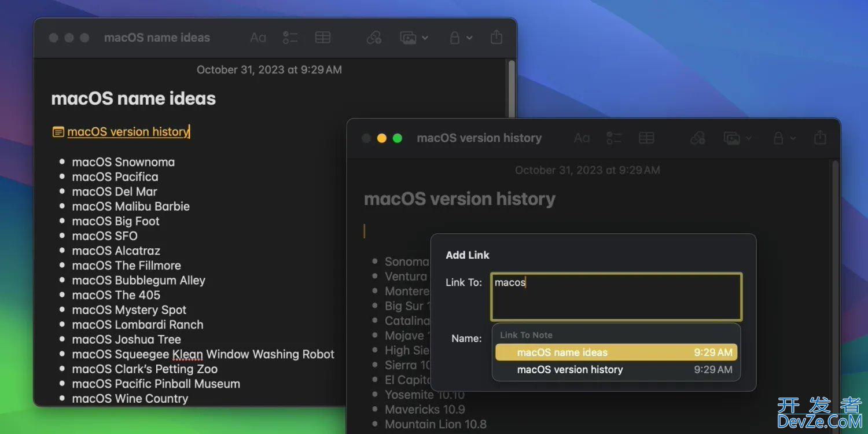Expand lock dropdown arrow in version history window

tap(793, 138)
